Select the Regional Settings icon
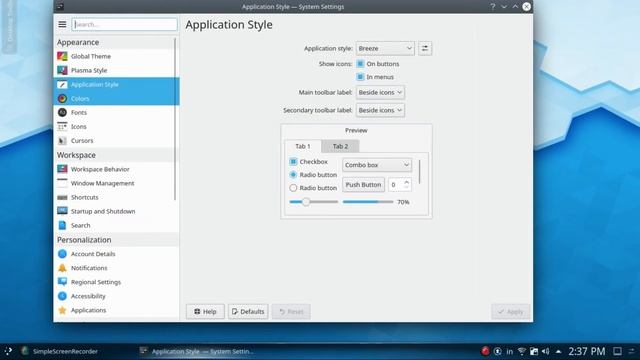The image size is (640, 360). [62, 282]
